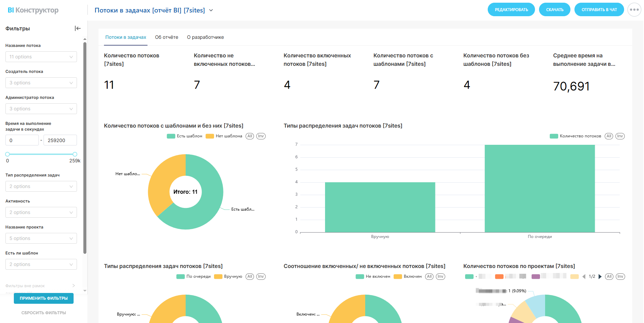
Task: Click Inv in включенных потоков chart legend
Action: coord(440,276)
